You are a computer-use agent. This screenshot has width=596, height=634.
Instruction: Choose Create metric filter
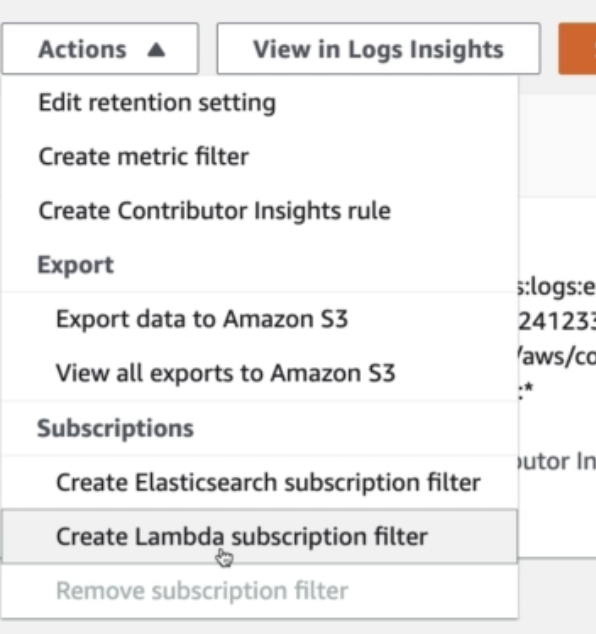click(144, 157)
